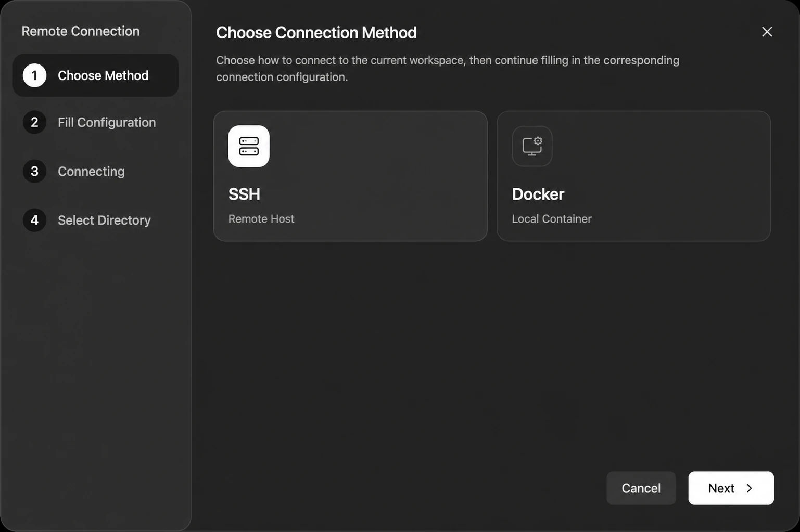
Task: Click step 2 number circle
Action: pyautogui.click(x=34, y=122)
